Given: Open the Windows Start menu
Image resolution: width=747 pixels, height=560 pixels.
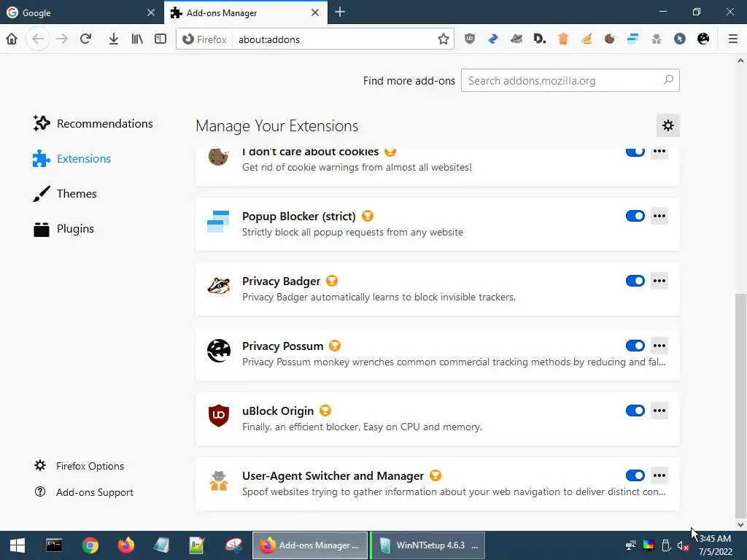Looking at the screenshot, I should pyautogui.click(x=18, y=545).
